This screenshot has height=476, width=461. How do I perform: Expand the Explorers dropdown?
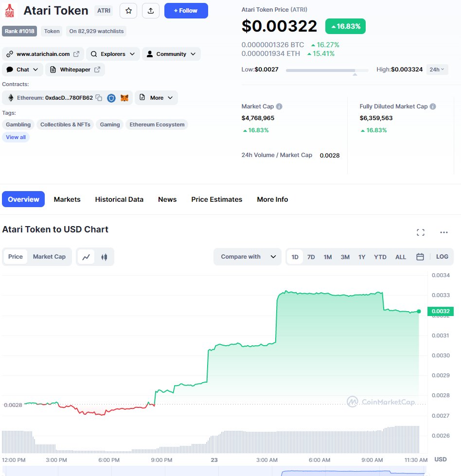[113, 54]
